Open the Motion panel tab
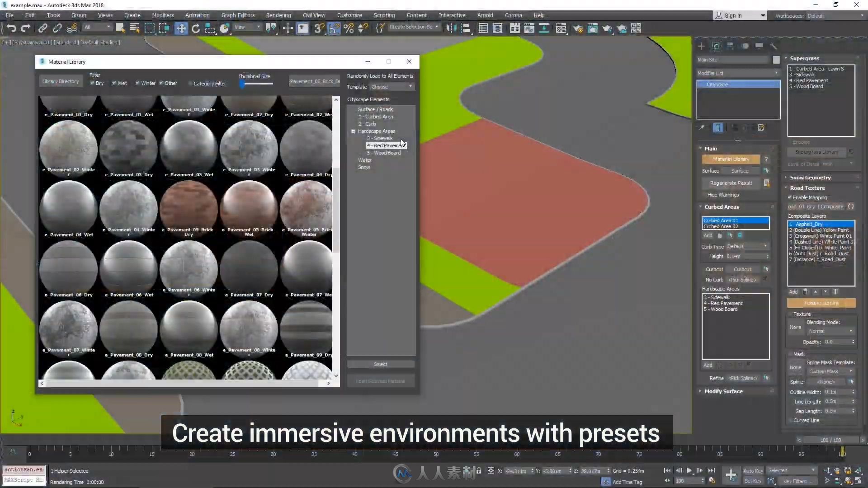 coord(745,46)
